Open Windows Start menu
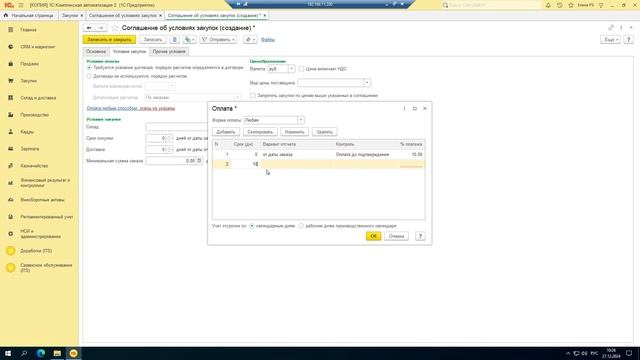 tap(8, 353)
